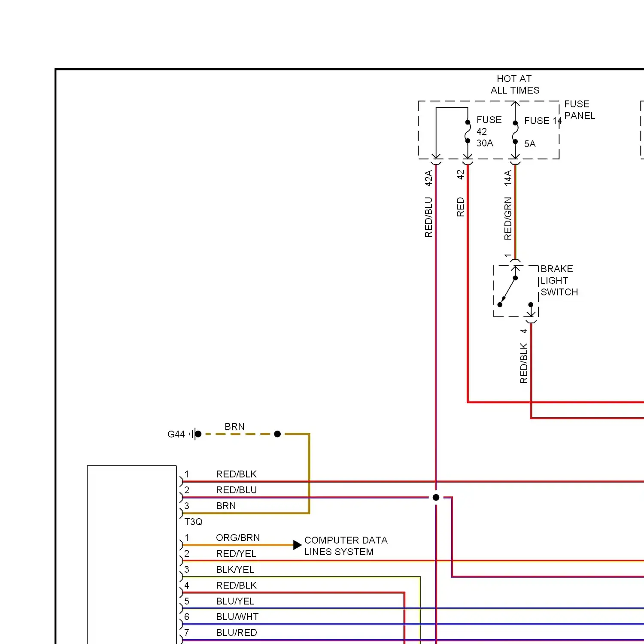Select pin number 7 beside BLU/RED

[x=187, y=632]
